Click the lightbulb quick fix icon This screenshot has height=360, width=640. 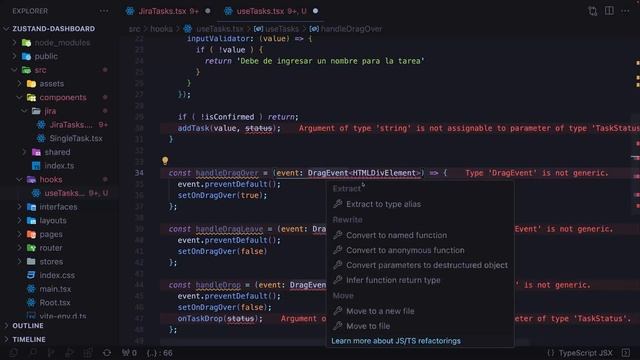click(165, 160)
